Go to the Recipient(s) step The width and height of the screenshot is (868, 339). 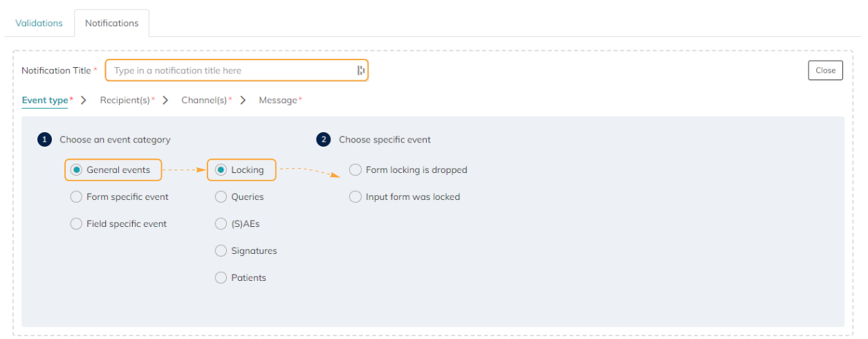tap(127, 100)
